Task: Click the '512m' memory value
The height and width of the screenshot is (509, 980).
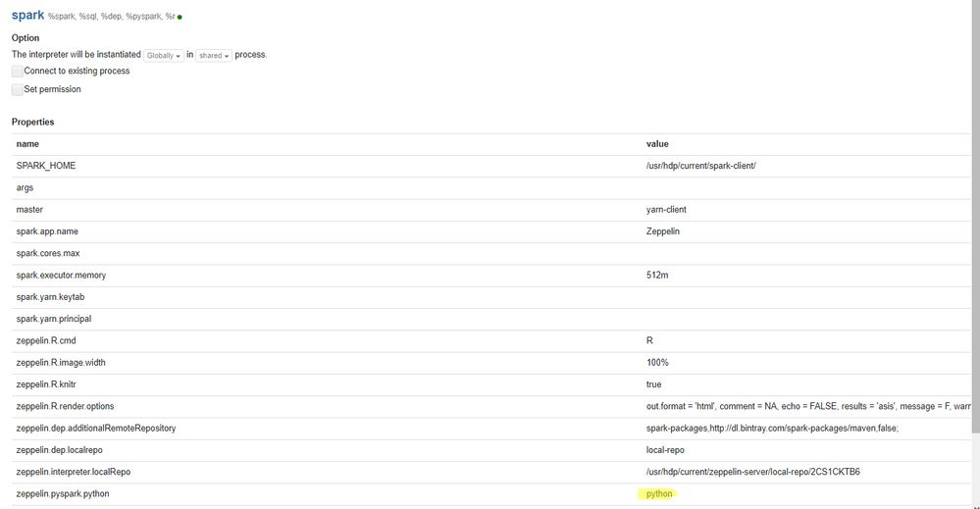Action: (657, 275)
